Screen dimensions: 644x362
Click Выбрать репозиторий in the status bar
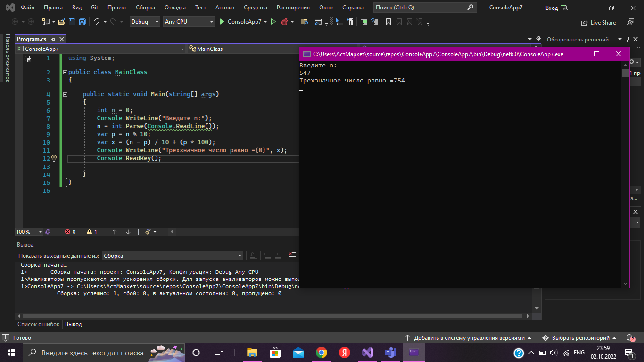(582, 337)
